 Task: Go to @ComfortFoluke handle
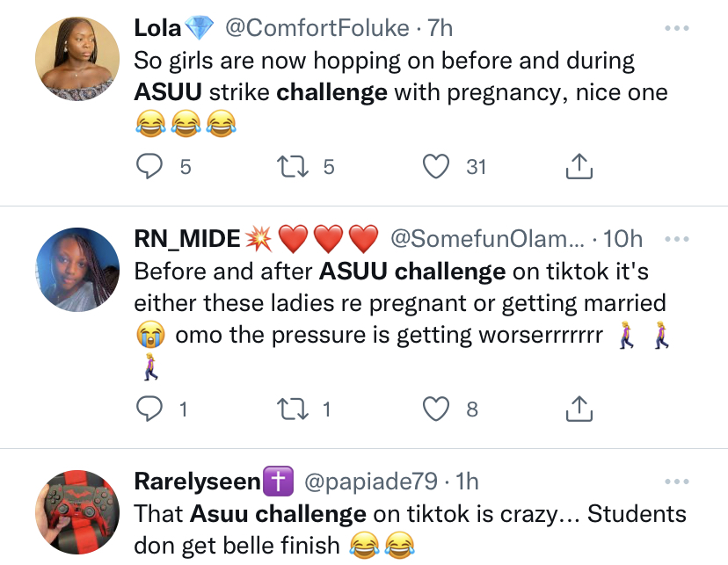point(317,29)
